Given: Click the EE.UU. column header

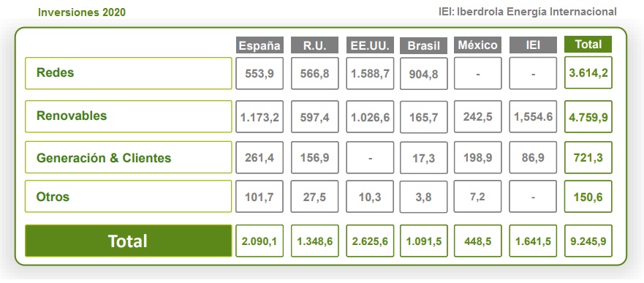Looking at the screenshot, I should point(370,45).
